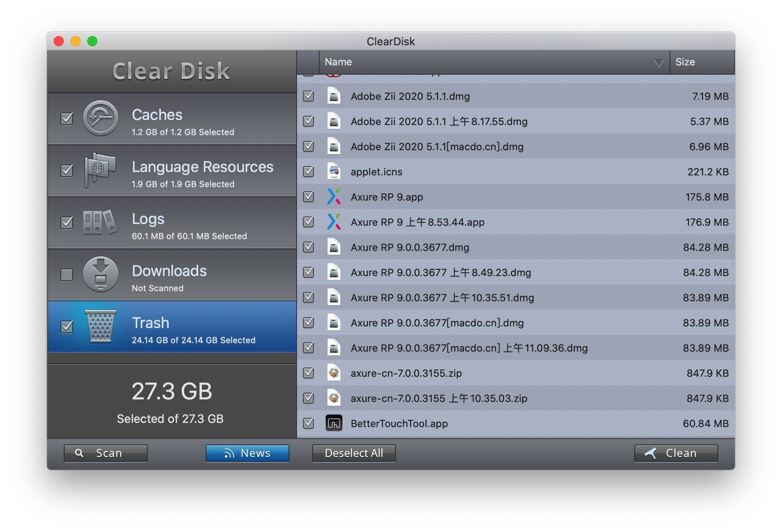Select the 7.19 MB size value
The width and height of the screenshot is (782, 532).
click(710, 96)
